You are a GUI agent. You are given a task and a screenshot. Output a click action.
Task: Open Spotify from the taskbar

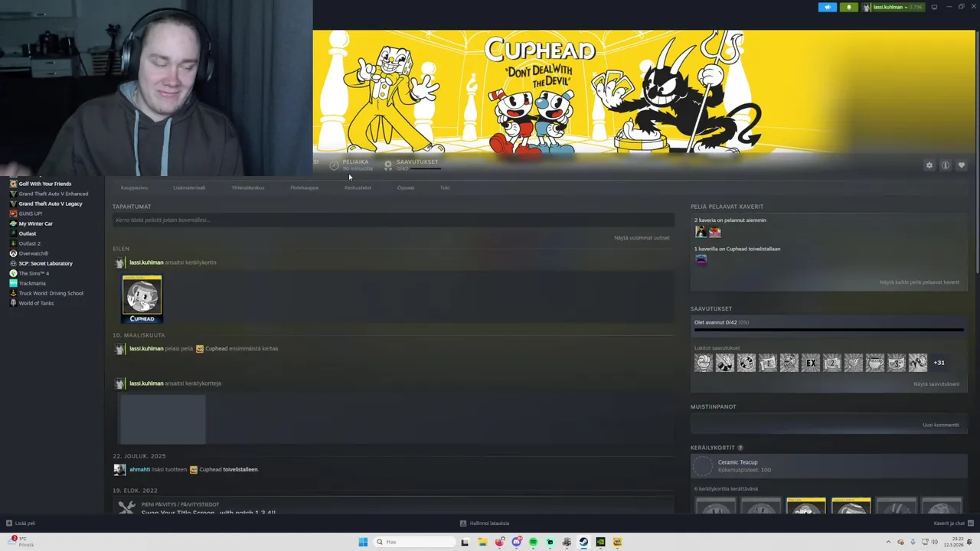click(533, 542)
